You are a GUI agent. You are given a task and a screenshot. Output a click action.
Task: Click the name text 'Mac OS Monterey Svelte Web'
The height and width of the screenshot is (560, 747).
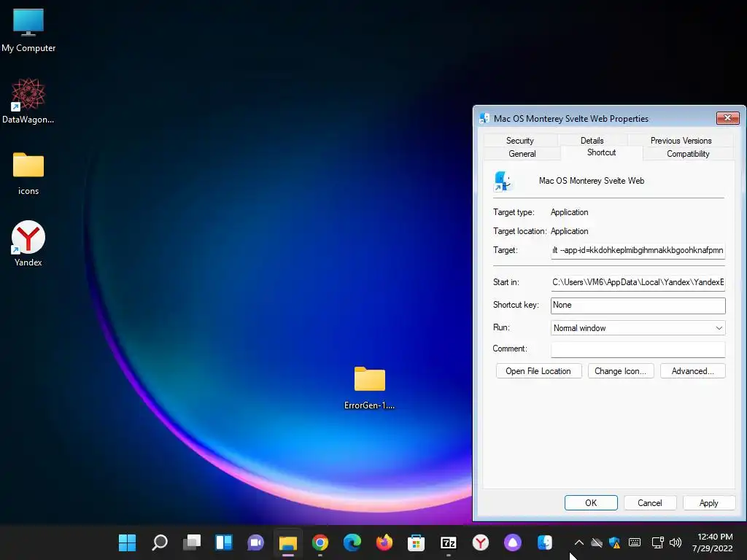(x=591, y=181)
